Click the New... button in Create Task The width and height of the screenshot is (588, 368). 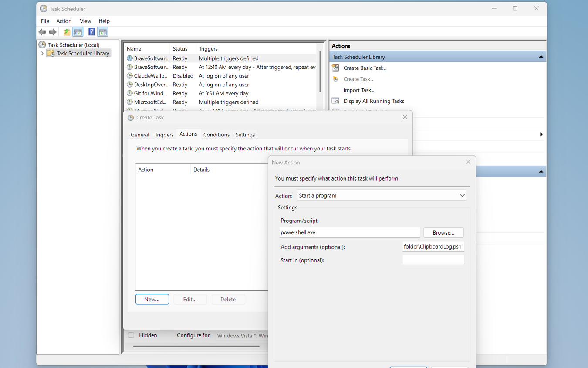[x=152, y=299]
